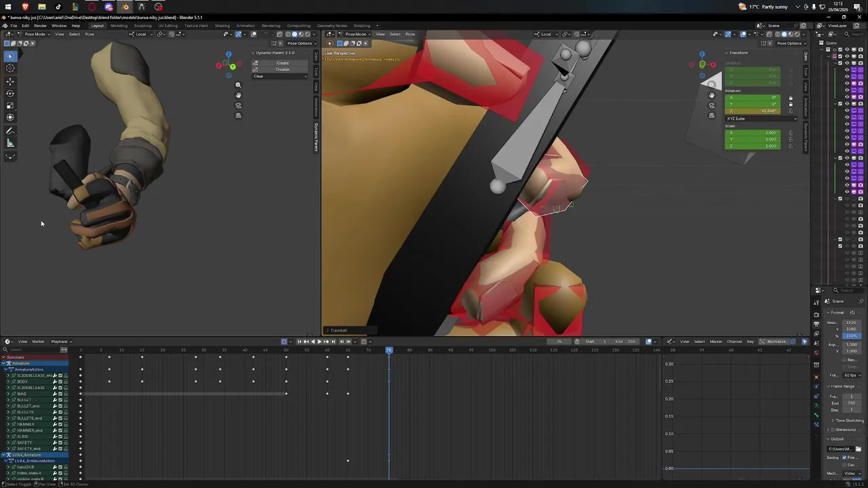Image resolution: width=868 pixels, height=488 pixels.
Task: Toggle mute checkbox on SLIDE channel
Action: [x=60, y=436]
